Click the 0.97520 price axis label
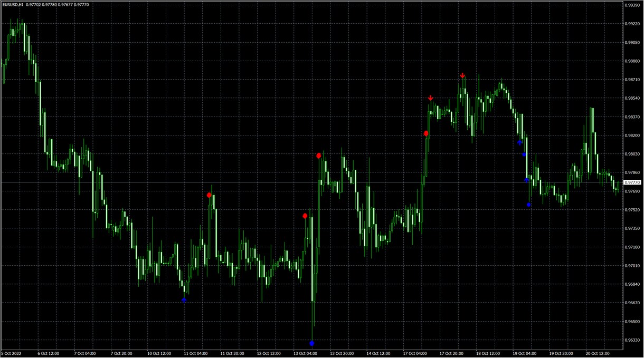Screen dimensions: 644x358 point(632,210)
